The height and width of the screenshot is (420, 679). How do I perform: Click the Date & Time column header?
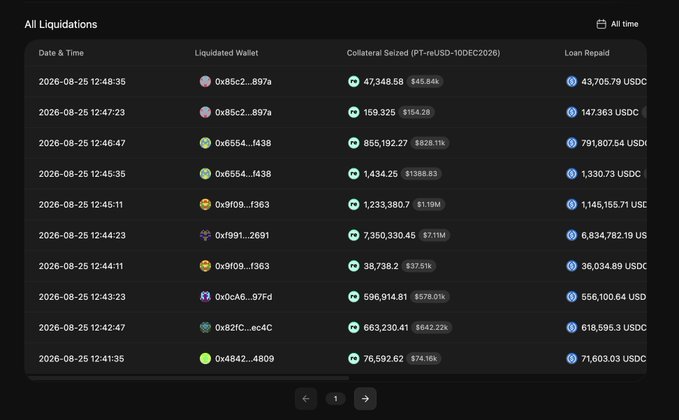(61, 53)
